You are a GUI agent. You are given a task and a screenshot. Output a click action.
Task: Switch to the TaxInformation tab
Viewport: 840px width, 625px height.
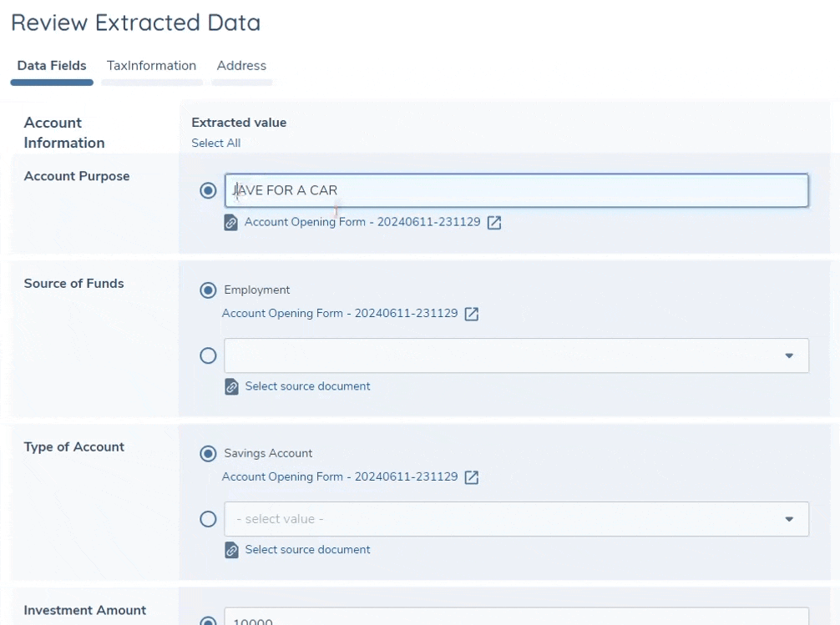[x=151, y=65]
